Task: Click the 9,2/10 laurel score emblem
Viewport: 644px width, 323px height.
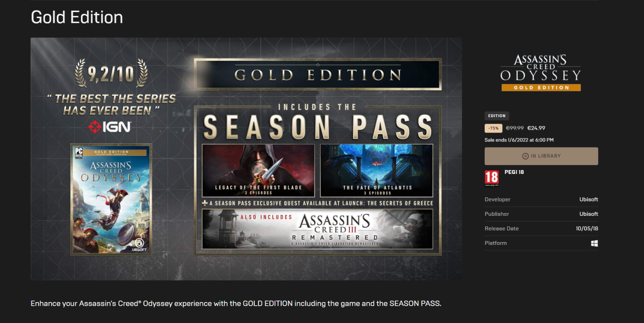Action: click(111, 73)
